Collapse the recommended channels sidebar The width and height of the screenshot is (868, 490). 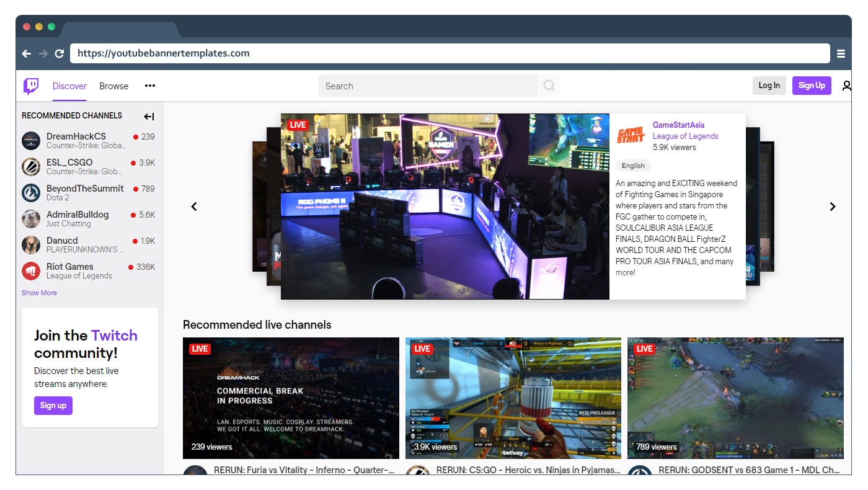coord(149,116)
